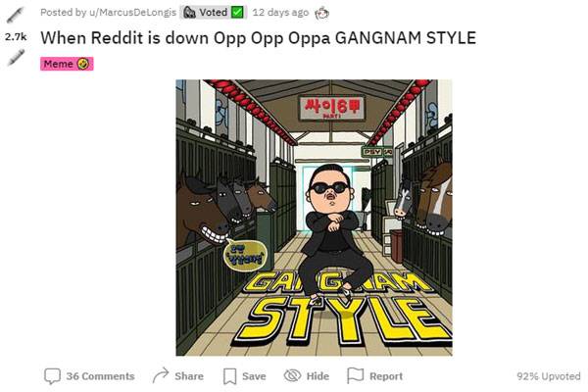Upvote the post with the pencil arrow
Viewport: 588px width, 392px height.
(x=15, y=16)
